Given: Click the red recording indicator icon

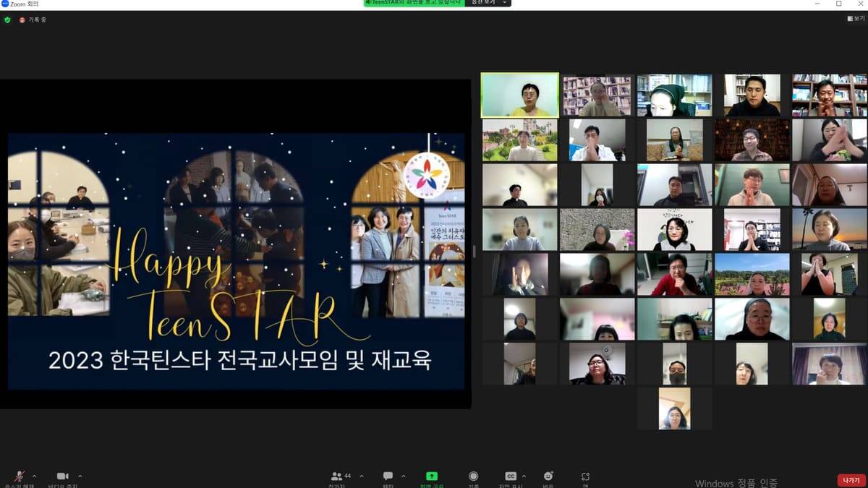Looking at the screenshot, I should (22, 20).
